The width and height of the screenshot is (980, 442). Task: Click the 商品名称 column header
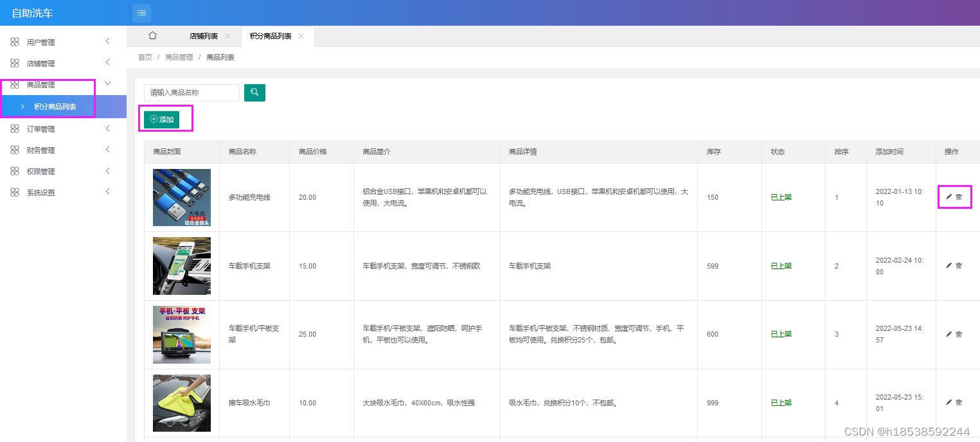click(242, 152)
